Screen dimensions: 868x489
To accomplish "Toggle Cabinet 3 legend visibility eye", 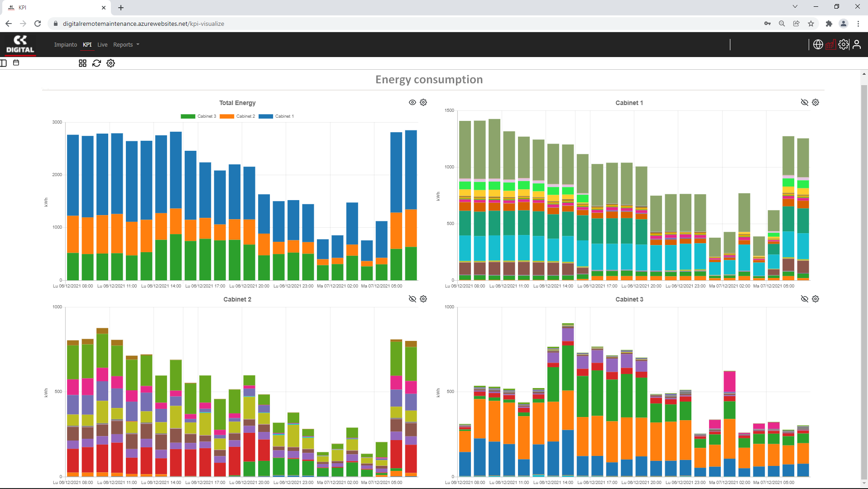I will pos(805,299).
